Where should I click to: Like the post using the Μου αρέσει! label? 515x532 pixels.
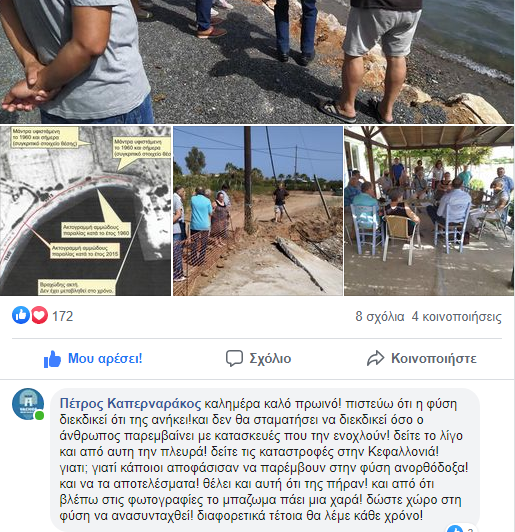pos(105,358)
